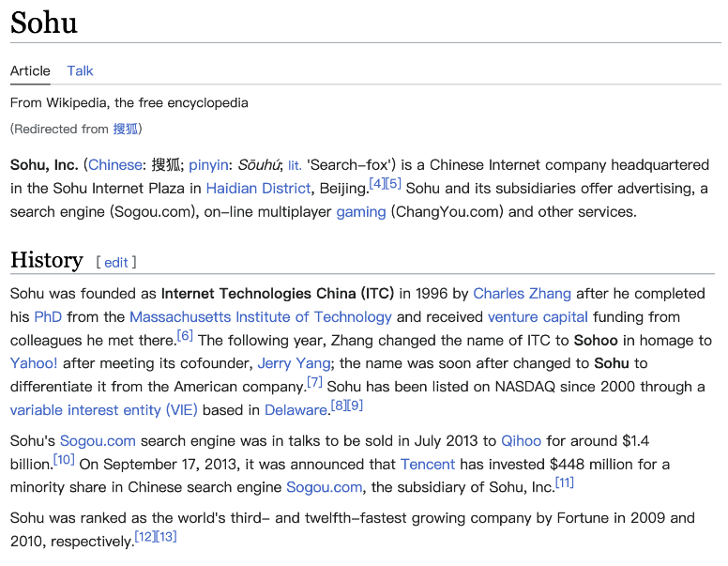Select the Article tab
This screenshot has height=566, width=728.
[x=30, y=70]
